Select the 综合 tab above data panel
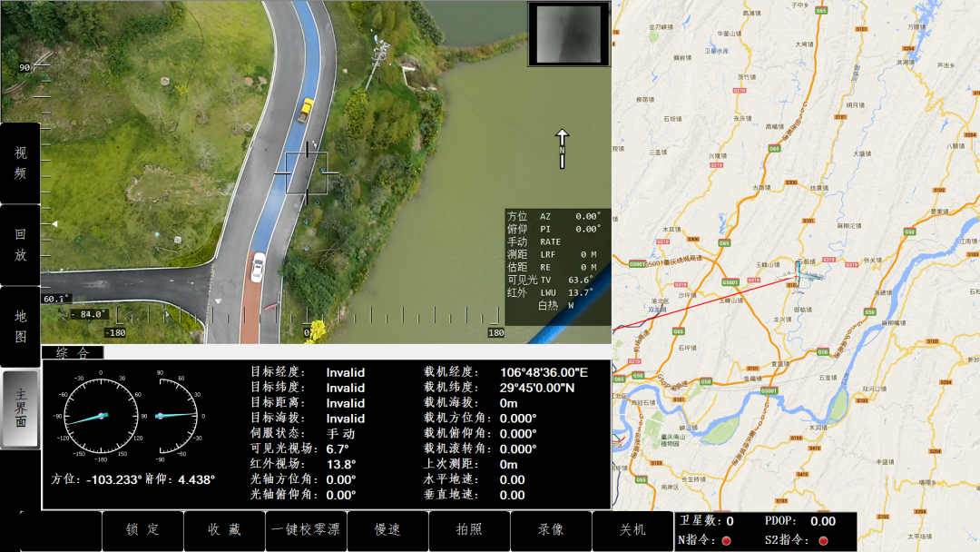The image size is (980, 552). (x=73, y=352)
